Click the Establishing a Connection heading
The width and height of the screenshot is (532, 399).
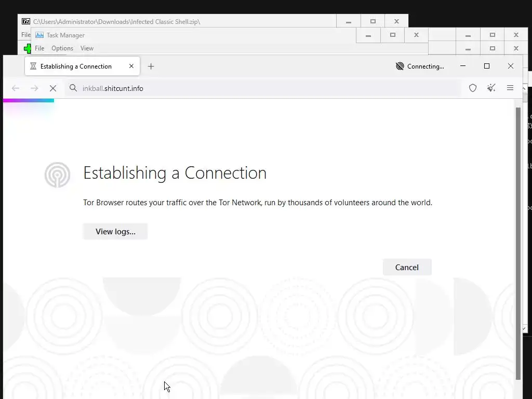(x=175, y=173)
